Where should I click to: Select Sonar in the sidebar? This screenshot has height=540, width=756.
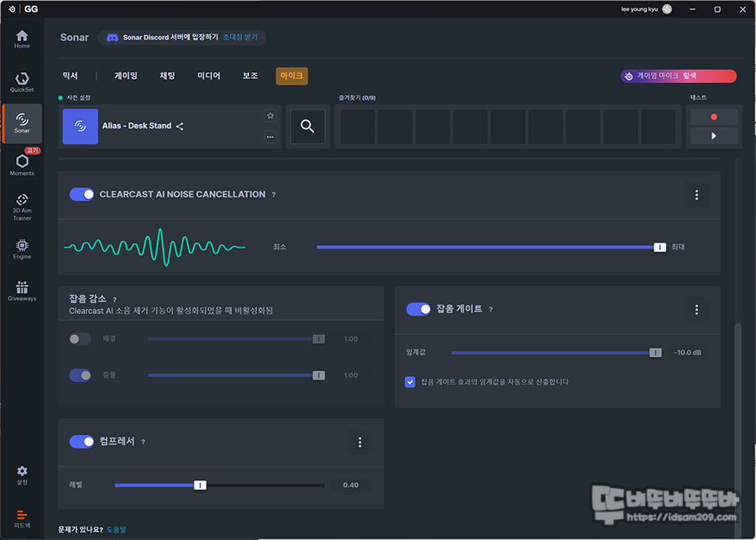22,123
